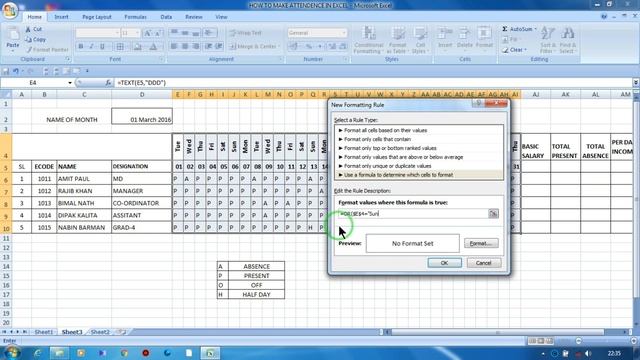Switch to the Formulas tab
The height and width of the screenshot is (360, 640).
click(x=135, y=17)
